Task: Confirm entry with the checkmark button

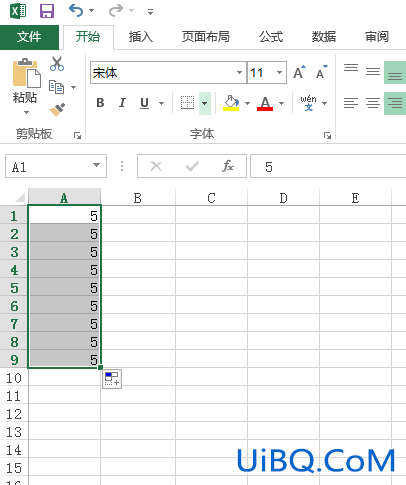Action: coord(192,166)
